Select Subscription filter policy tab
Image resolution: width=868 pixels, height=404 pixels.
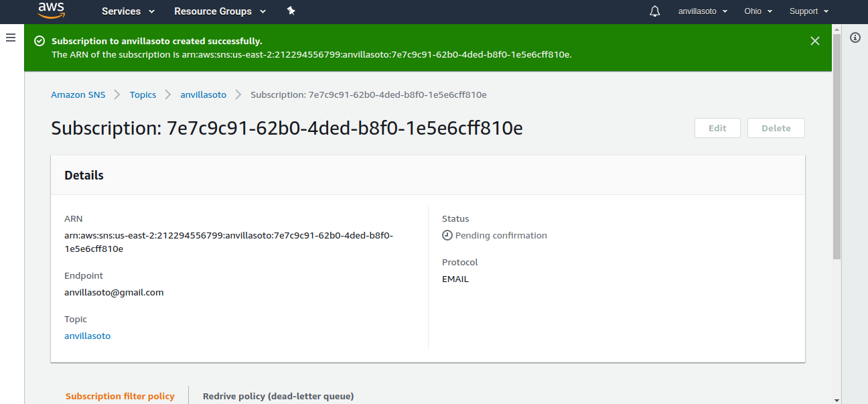pyautogui.click(x=120, y=396)
